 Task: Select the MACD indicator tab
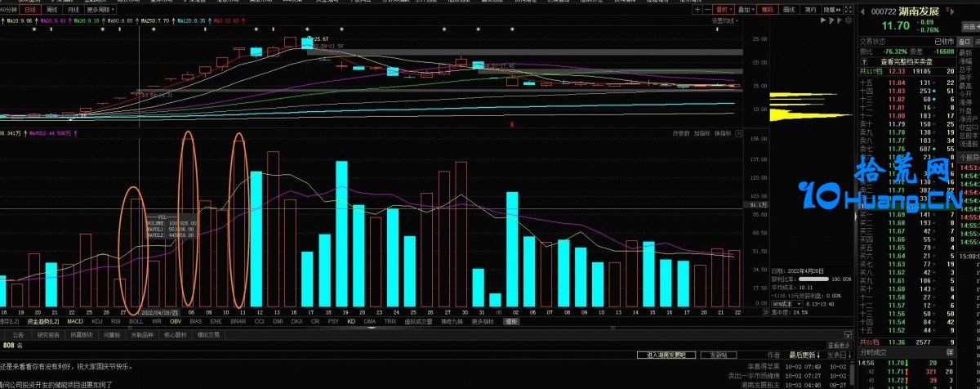point(73,322)
